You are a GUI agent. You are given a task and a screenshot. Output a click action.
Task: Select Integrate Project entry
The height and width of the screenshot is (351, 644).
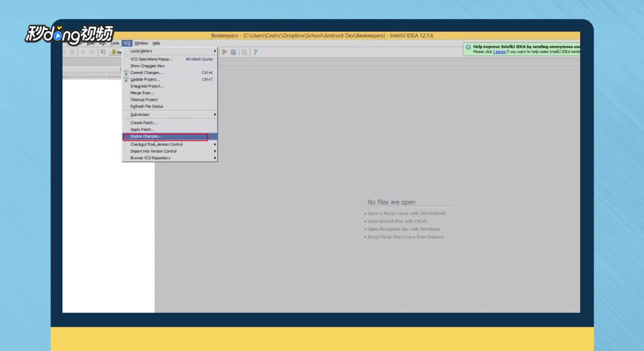pyautogui.click(x=170, y=86)
